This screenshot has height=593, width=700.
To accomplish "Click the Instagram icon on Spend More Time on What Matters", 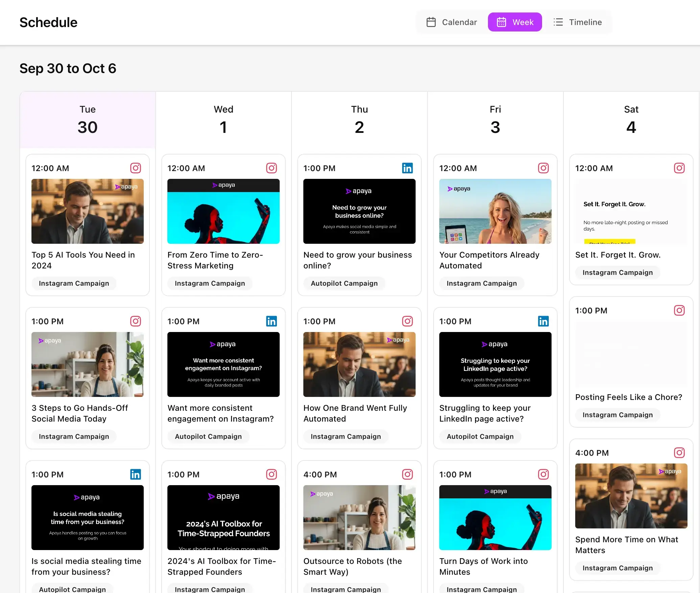I will click(x=679, y=453).
